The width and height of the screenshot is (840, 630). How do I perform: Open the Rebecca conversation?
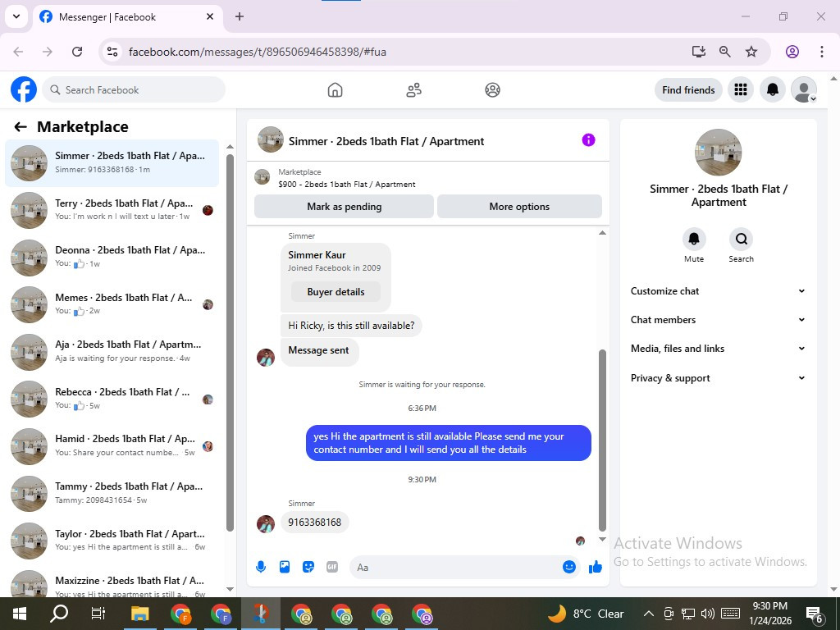[112, 399]
